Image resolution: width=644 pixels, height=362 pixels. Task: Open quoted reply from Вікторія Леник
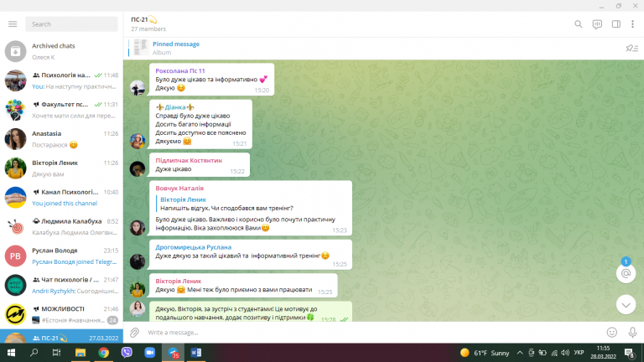coord(226,204)
